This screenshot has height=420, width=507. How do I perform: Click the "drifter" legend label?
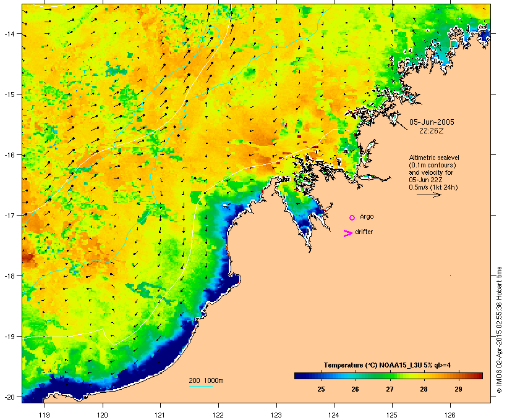364,232
